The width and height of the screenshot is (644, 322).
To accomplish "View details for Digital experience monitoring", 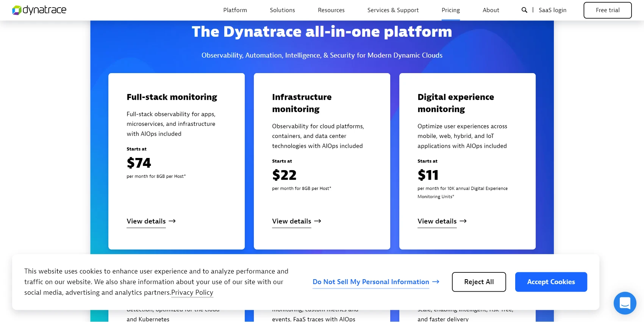I will point(437,221).
